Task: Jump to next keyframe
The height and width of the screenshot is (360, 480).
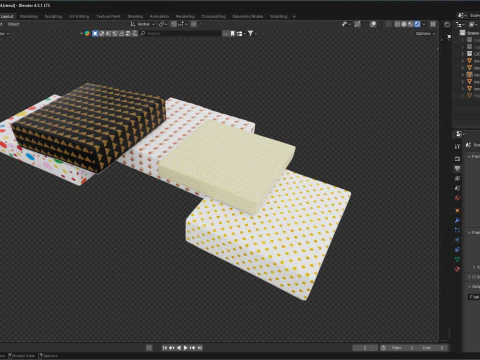Action: pyautogui.click(x=193, y=348)
